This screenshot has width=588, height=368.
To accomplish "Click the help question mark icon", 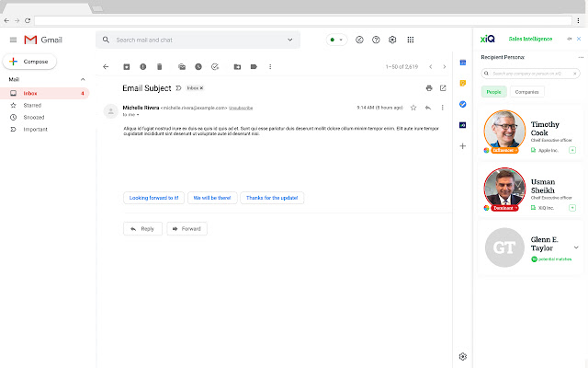I will pos(376,40).
